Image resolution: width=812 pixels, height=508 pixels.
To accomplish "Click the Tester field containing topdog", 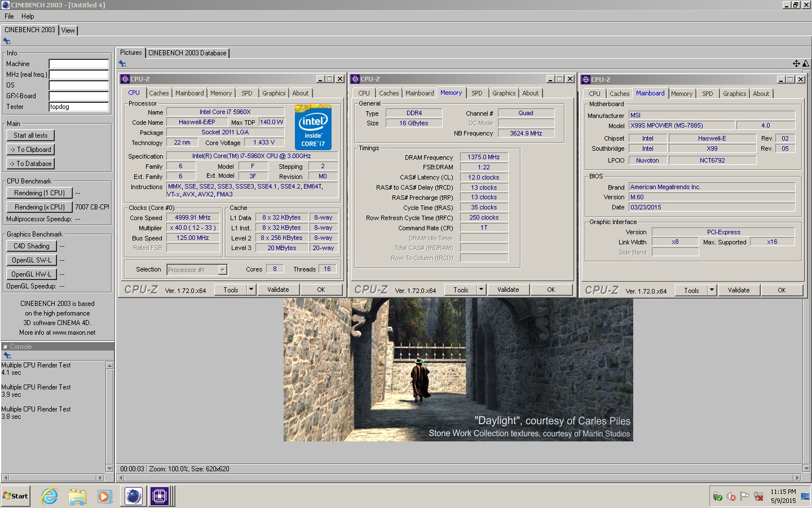I will click(x=79, y=107).
